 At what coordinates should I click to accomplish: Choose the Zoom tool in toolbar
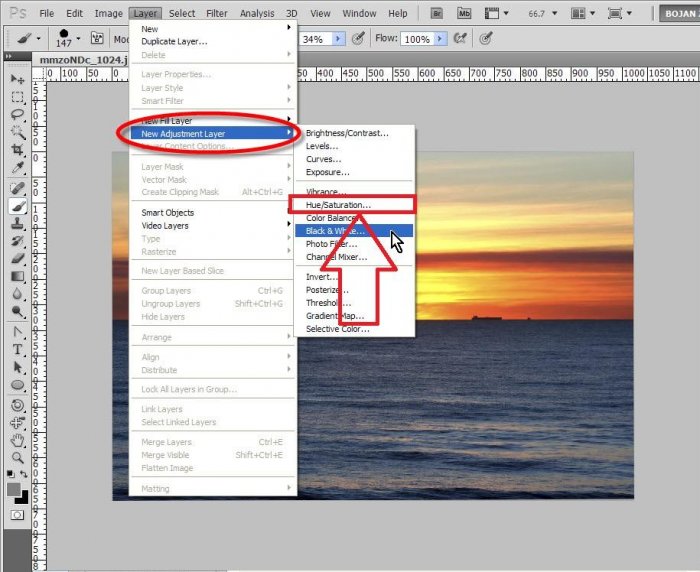[17, 457]
